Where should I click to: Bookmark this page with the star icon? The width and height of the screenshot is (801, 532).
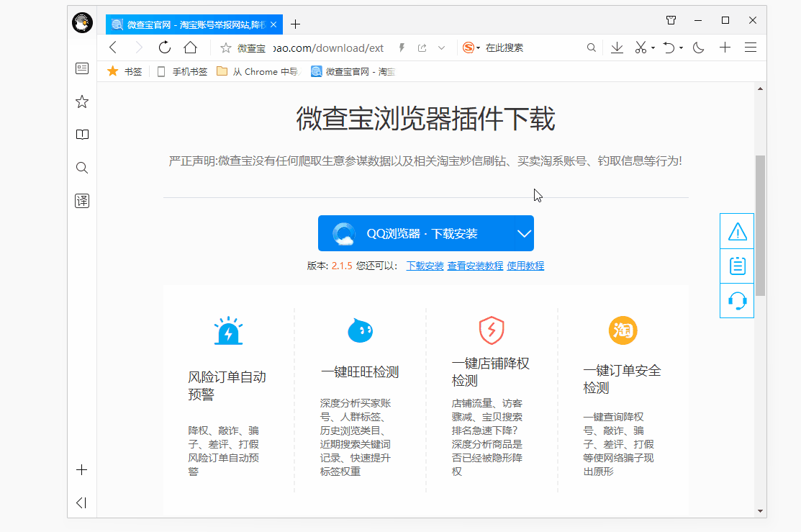tap(226, 48)
